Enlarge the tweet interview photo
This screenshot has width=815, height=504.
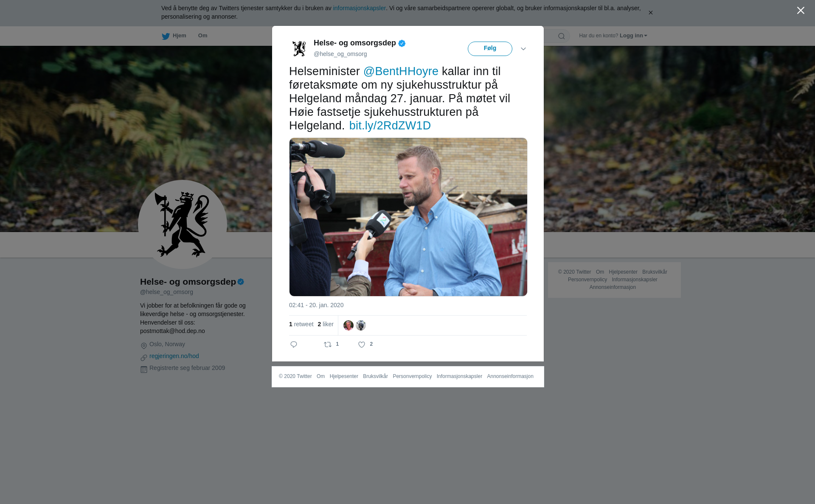click(x=408, y=217)
